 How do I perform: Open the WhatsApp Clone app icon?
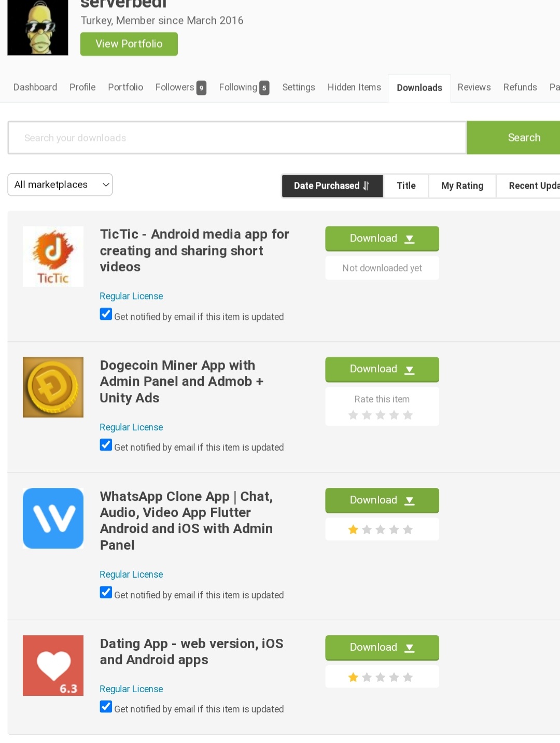coord(53,518)
